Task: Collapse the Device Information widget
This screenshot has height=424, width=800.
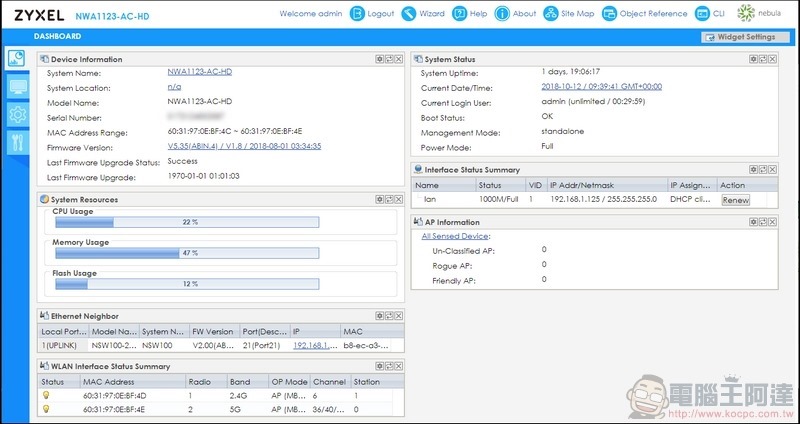Action: pos(380,59)
